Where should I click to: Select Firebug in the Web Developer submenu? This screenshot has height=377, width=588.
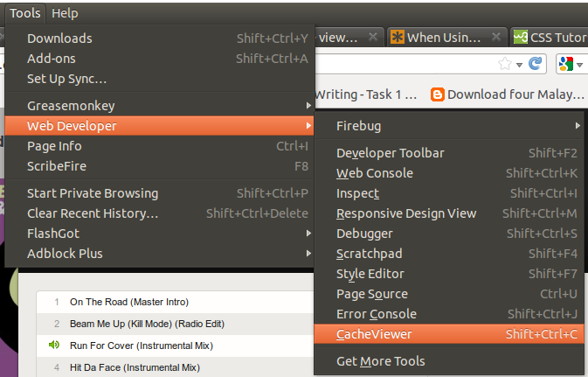449,125
